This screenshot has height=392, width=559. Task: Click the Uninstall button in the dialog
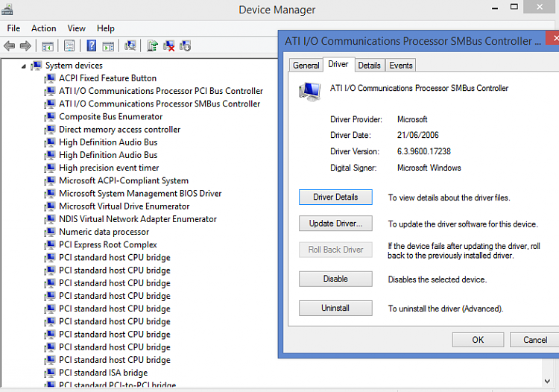pyautogui.click(x=335, y=309)
